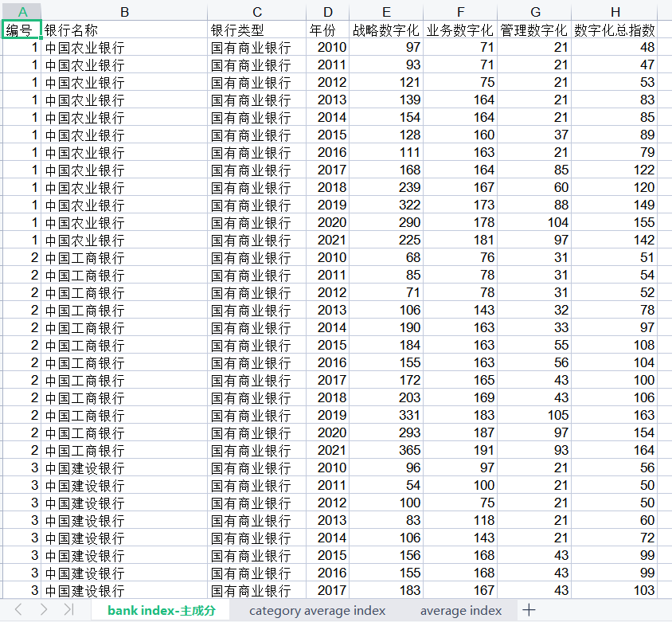This screenshot has height=622, width=672.
Task: Select column H header
Action: (x=615, y=11)
